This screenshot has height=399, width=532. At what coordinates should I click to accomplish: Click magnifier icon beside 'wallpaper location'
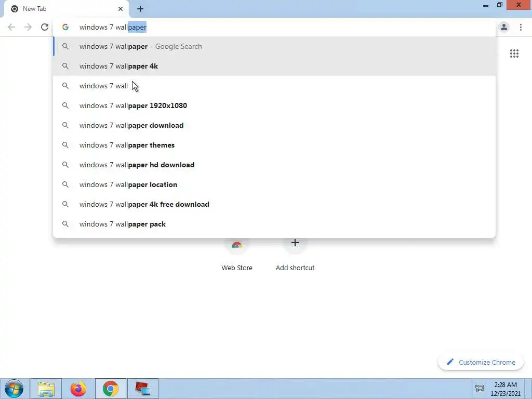pos(65,184)
